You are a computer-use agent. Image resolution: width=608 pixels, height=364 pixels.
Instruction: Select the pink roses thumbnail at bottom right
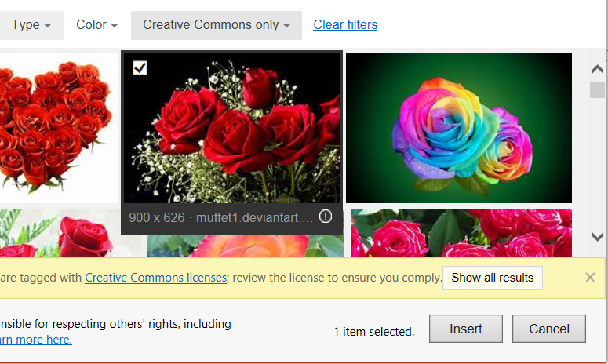461,233
